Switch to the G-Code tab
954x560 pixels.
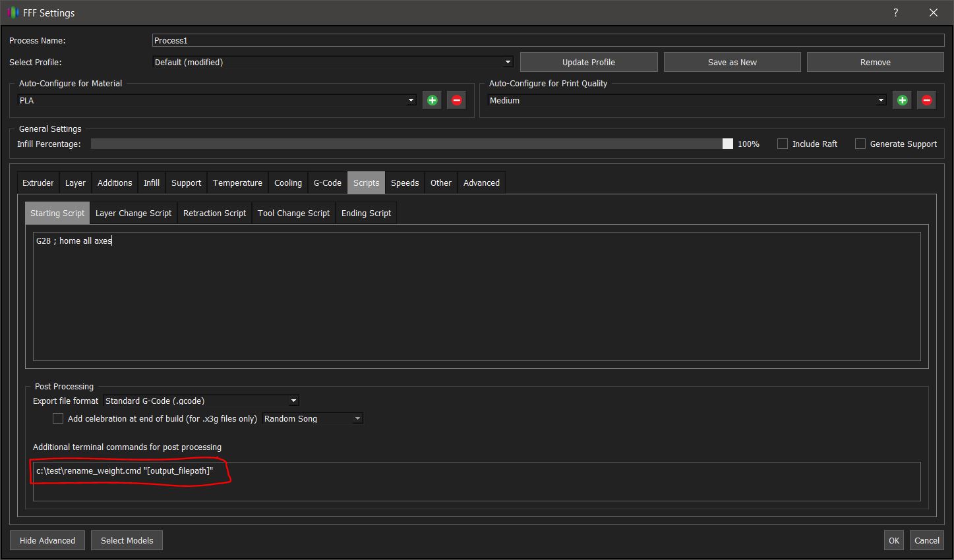[328, 182]
